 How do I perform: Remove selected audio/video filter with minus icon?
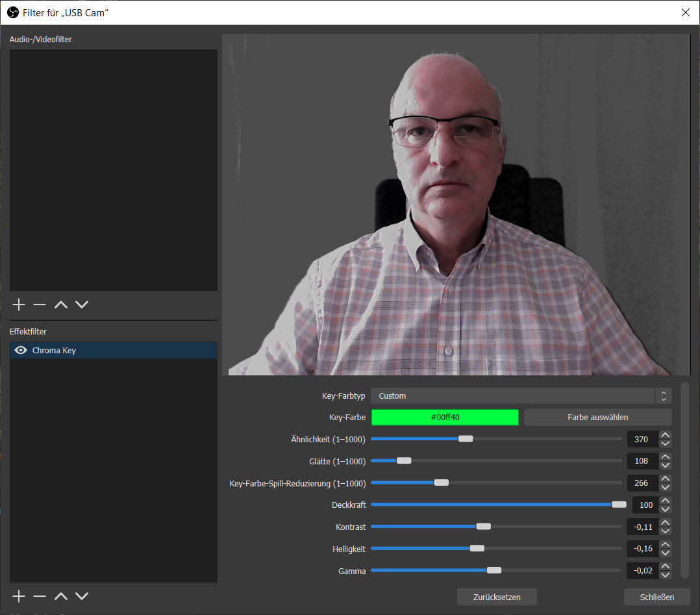(x=40, y=305)
